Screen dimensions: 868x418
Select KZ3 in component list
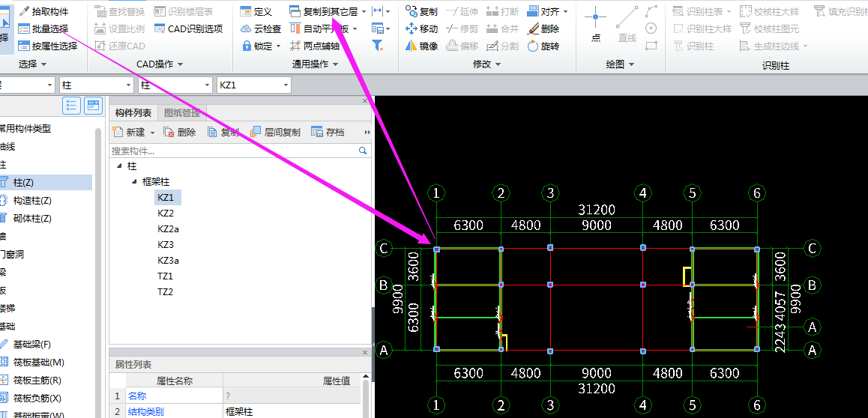(166, 244)
